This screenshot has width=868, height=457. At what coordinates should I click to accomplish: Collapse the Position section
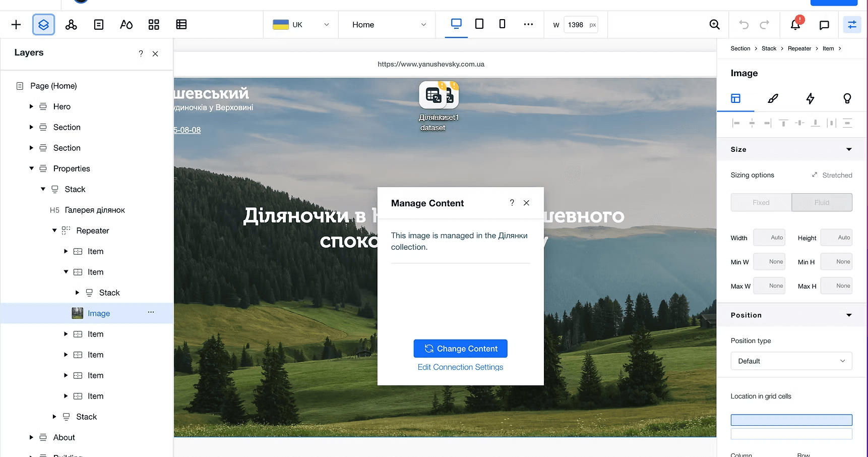tap(849, 315)
